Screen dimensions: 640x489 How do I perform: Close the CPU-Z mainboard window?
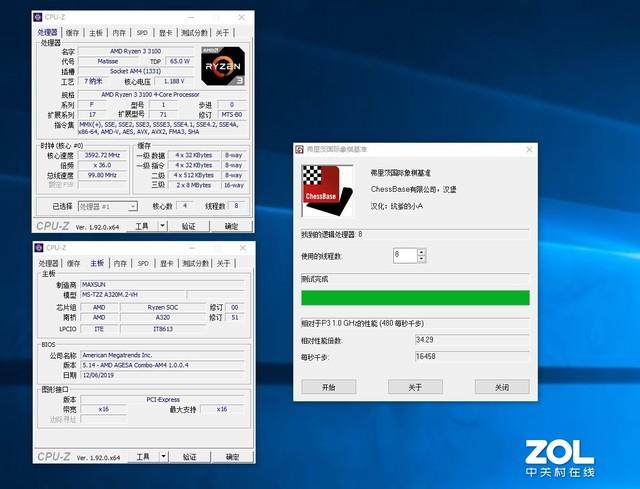tap(243, 248)
